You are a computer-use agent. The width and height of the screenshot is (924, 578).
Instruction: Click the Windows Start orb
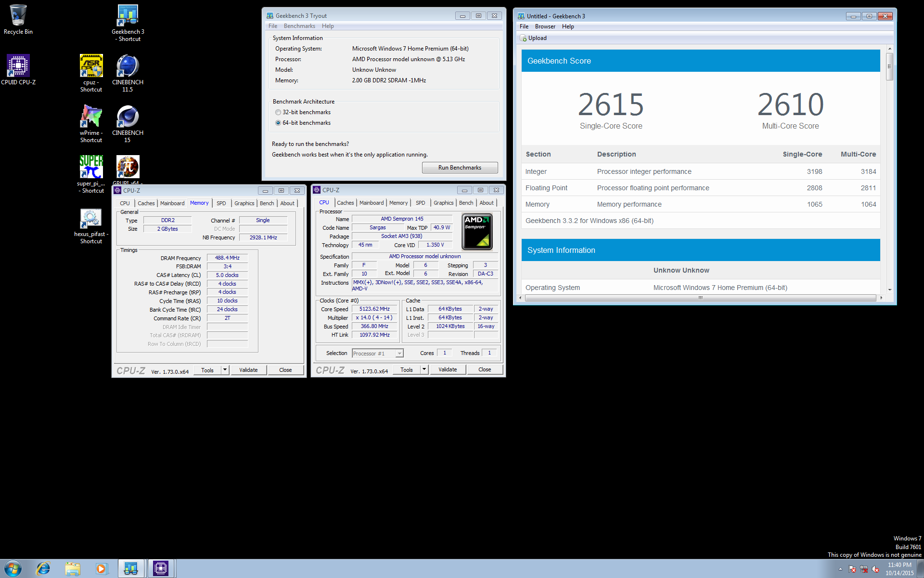(13, 569)
